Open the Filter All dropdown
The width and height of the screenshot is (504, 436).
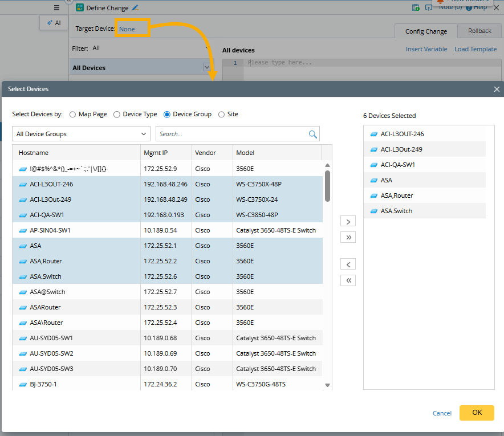coord(149,48)
